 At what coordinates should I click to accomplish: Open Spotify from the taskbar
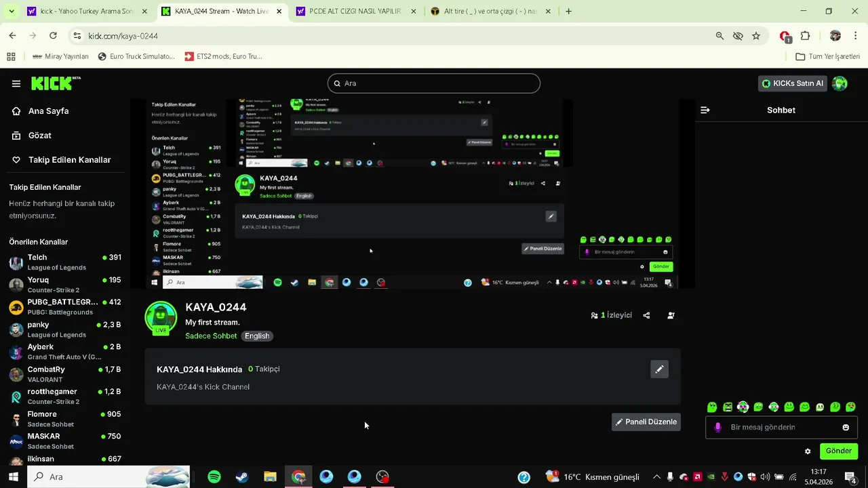click(x=214, y=476)
